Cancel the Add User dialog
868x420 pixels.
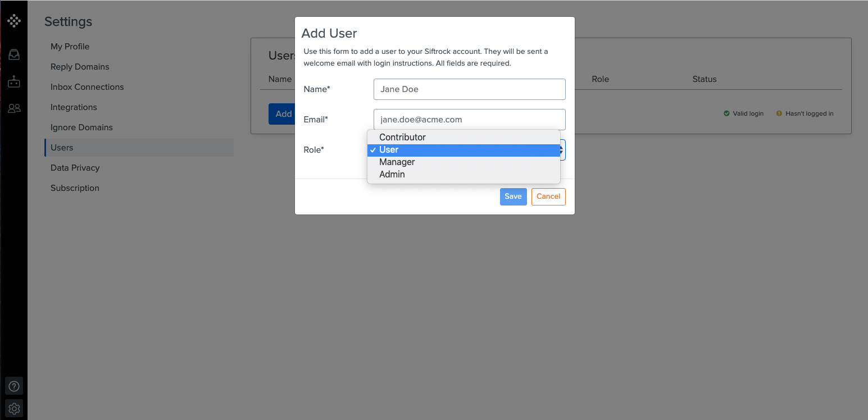click(x=548, y=197)
